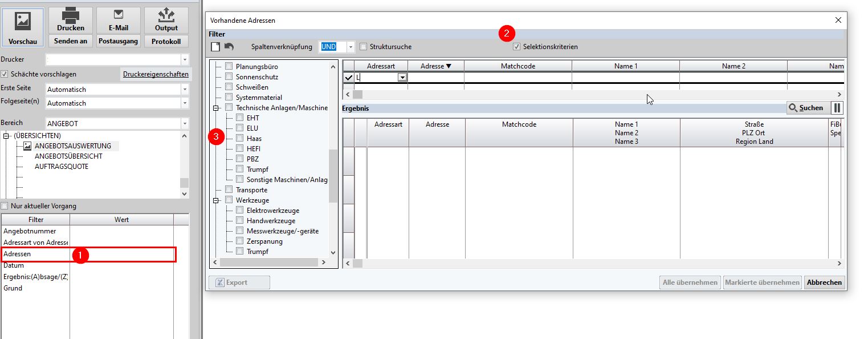The image size is (868, 339).
Task: Open the Spaltenverknüpfung UND dropdown
Action: [351, 47]
